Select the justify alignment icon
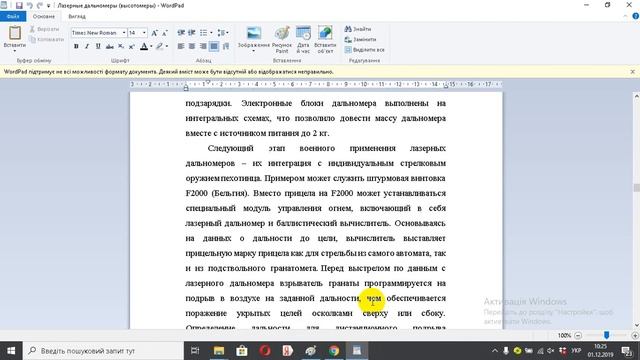 214,47
